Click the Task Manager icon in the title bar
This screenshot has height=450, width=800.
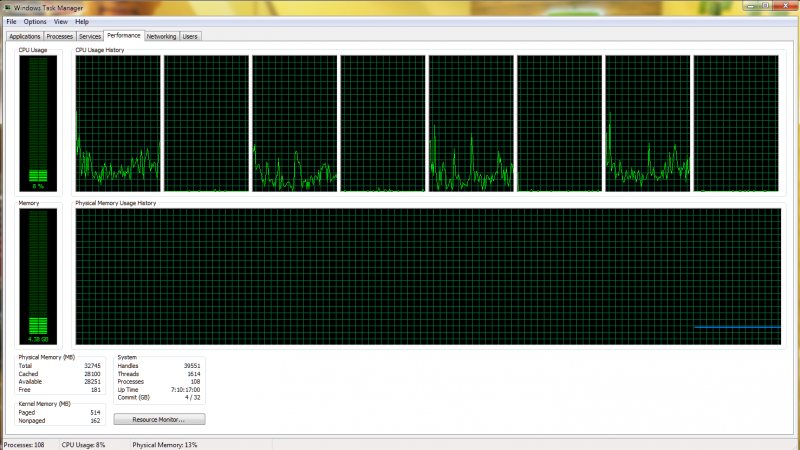pos(7,8)
